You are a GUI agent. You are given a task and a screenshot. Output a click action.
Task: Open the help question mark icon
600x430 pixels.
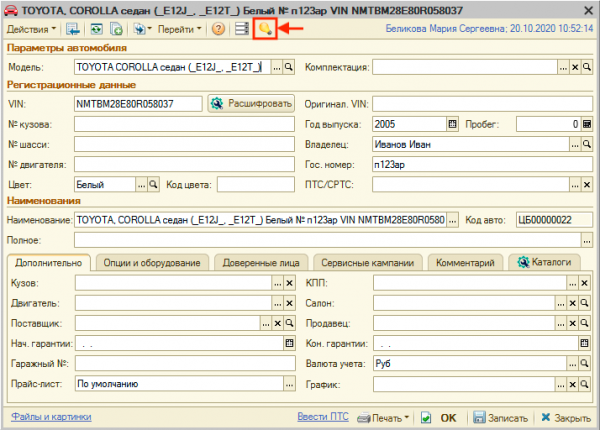click(218, 29)
